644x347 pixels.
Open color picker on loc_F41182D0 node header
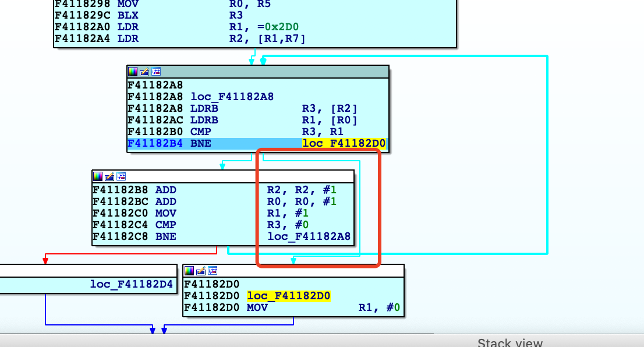coord(189,271)
